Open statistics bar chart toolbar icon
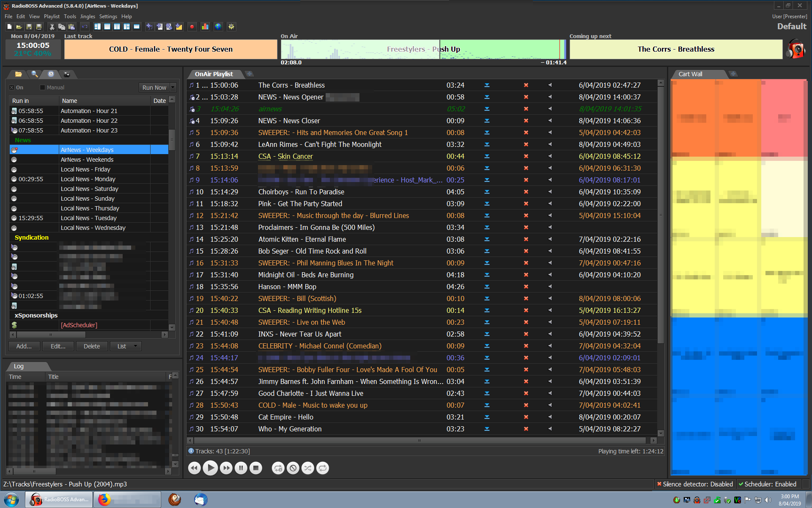This screenshot has width=812, height=508. click(x=205, y=27)
